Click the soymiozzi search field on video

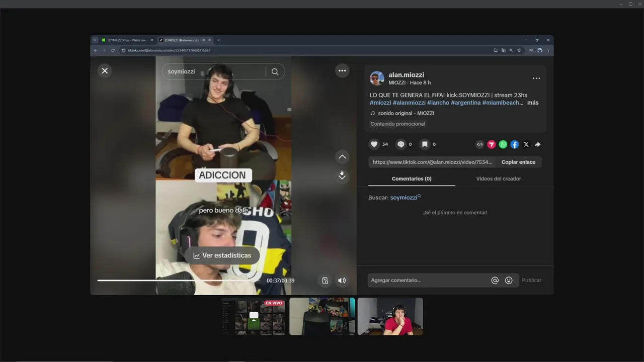click(216, 71)
